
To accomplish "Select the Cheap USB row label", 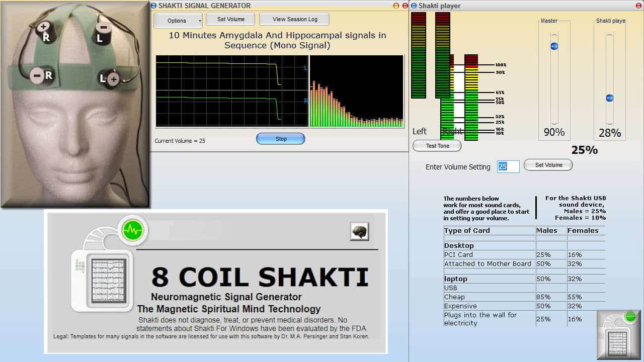I will coord(454,297).
